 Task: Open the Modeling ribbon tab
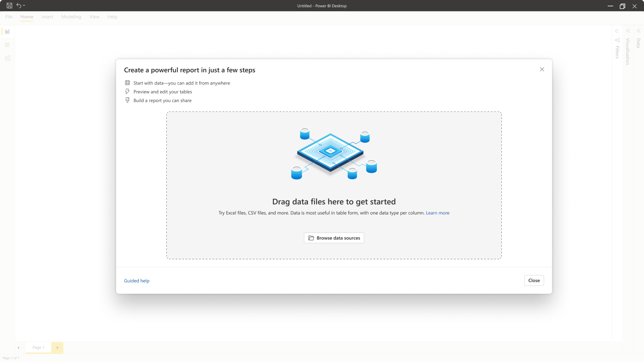71,17
